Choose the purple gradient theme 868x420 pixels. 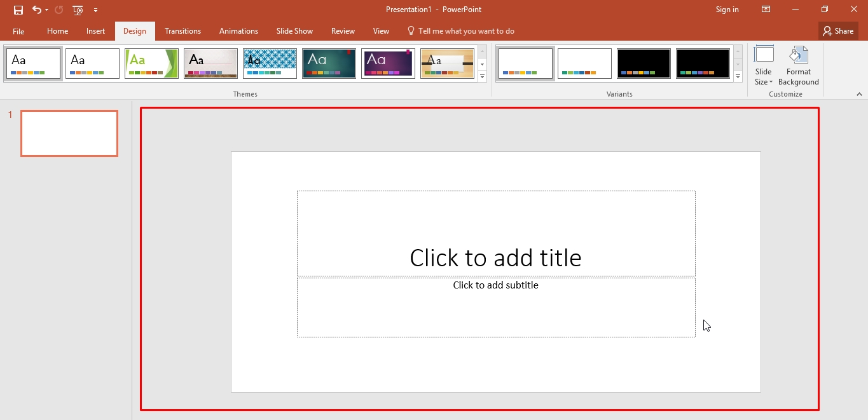coord(388,64)
